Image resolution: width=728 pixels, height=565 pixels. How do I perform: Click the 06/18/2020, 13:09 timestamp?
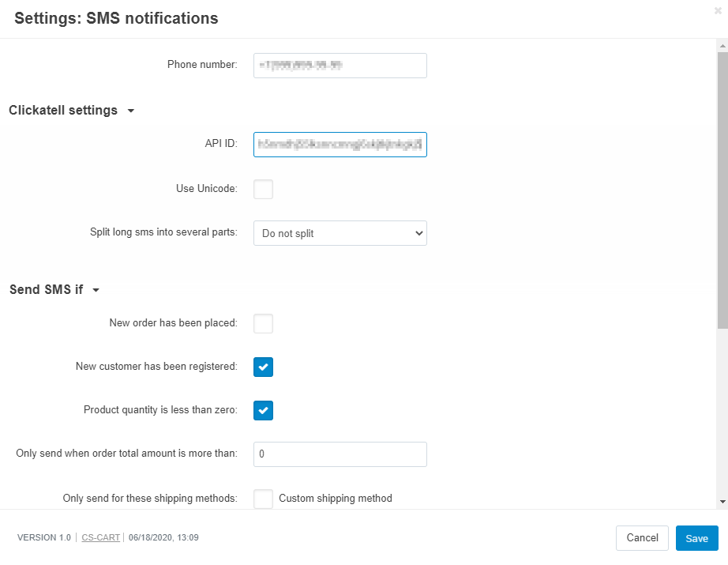[163, 537]
